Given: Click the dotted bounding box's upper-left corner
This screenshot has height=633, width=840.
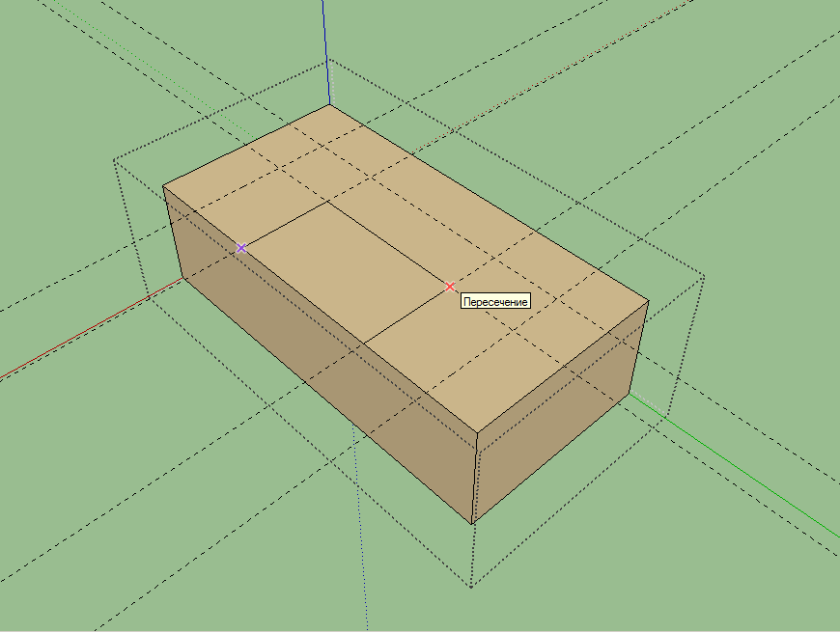Looking at the screenshot, I should [115, 159].
